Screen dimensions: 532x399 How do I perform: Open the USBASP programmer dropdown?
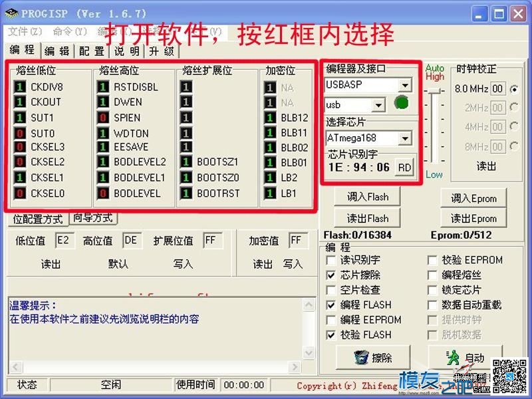coord(405,85)
